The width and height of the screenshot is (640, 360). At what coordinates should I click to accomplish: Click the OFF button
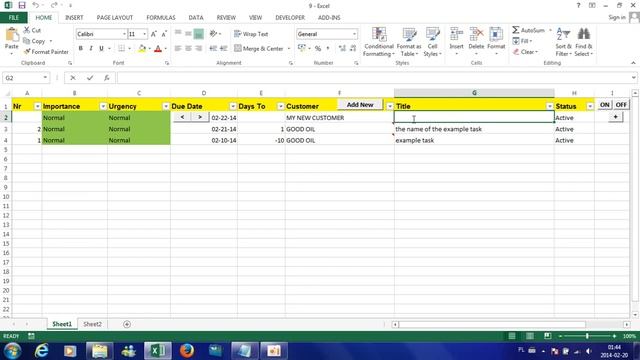coord(621,105)
